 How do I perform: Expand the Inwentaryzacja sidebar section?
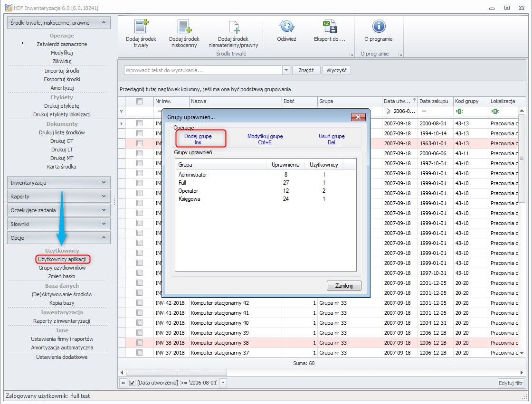click(59, 182)
